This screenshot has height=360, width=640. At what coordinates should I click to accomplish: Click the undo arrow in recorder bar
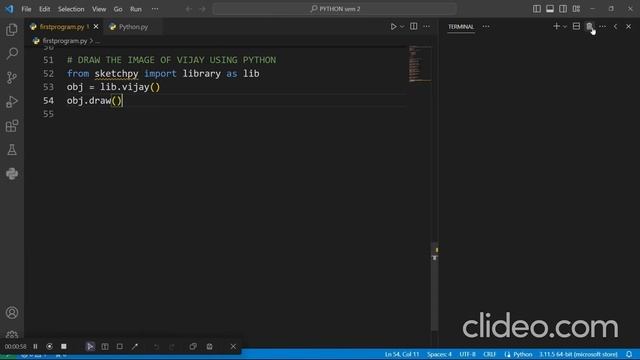click(x=156, y=347)
